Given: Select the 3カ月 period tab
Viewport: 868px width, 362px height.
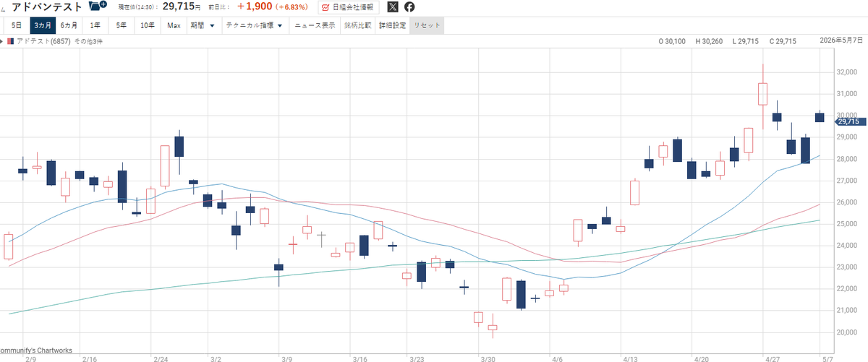Looking at the screenshot, I should pyautogui.click(x=43, y=25).
